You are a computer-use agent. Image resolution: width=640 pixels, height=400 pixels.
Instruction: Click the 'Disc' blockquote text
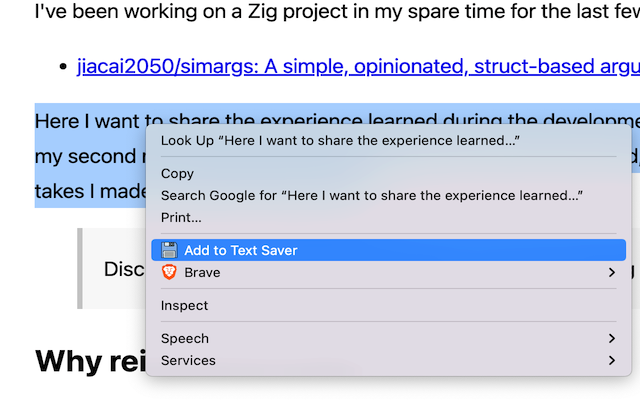coord(124,269)
